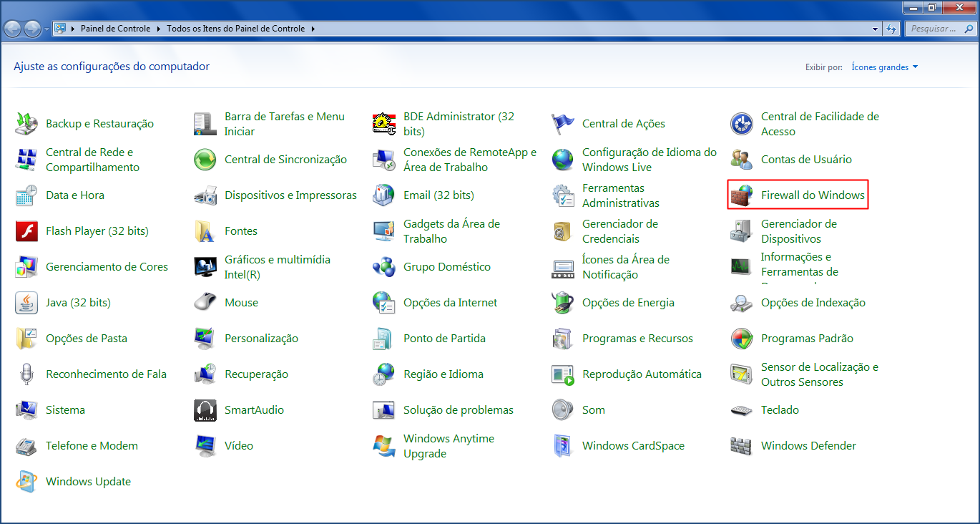Open the Central de Rede e Compartilhamento icon
Viewport: 980px width, 524px height.
click(26, 160)
